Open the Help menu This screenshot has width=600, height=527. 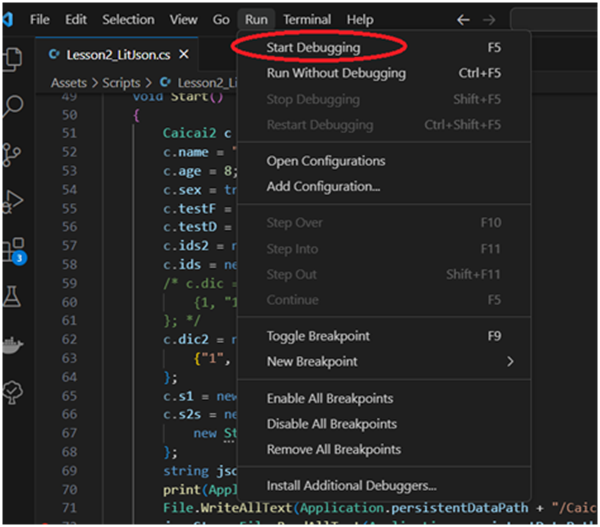(x=360, y=20)
